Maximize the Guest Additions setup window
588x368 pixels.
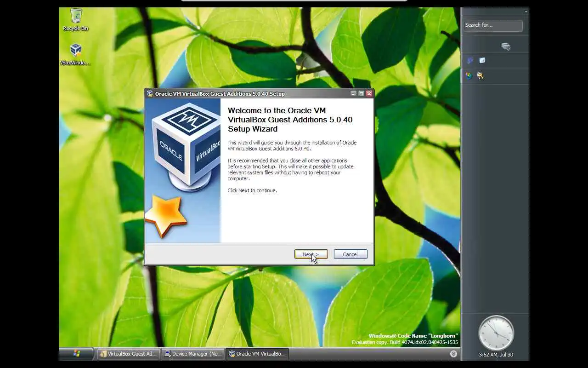(x=361, y=93)
